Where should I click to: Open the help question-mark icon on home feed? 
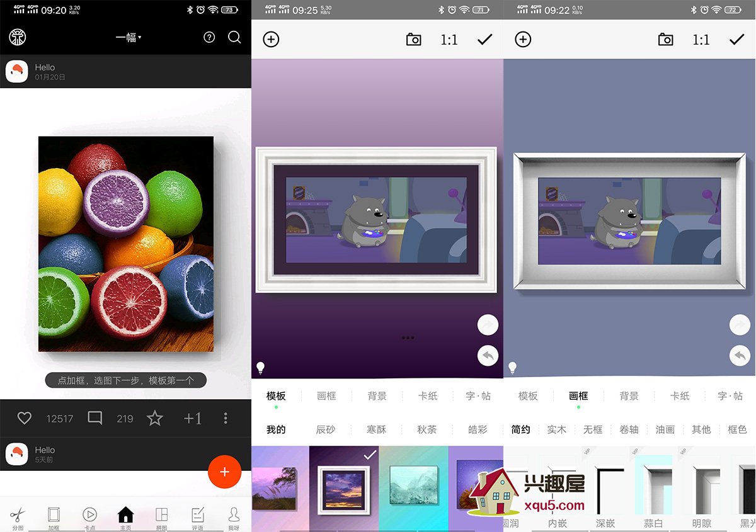coord(209,37)
